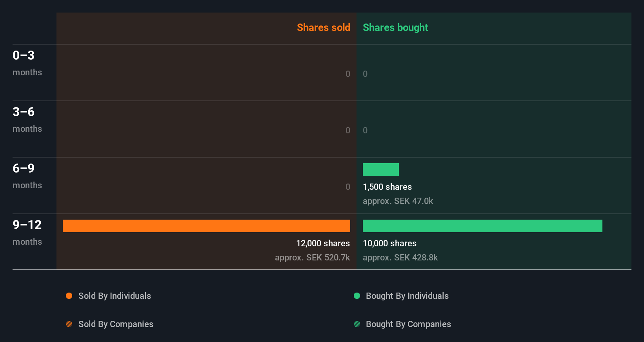Click the striped Bought By Companies legend icon

point(357,324)
